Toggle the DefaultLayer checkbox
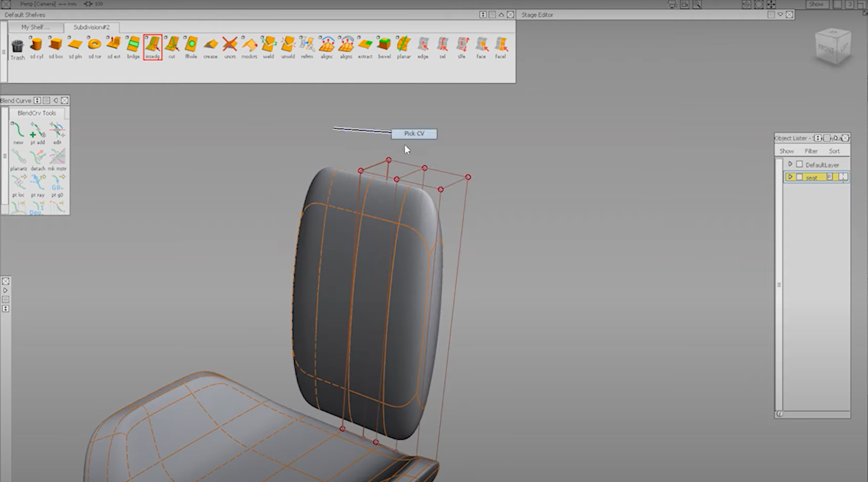The width and height of the screenshot is (868, 482). 799,164
